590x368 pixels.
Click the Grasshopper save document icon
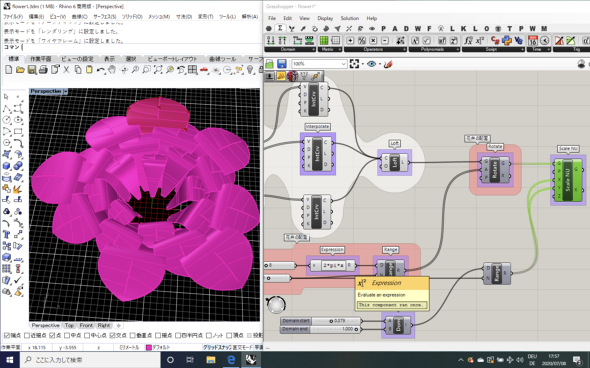tap(282, 64)
